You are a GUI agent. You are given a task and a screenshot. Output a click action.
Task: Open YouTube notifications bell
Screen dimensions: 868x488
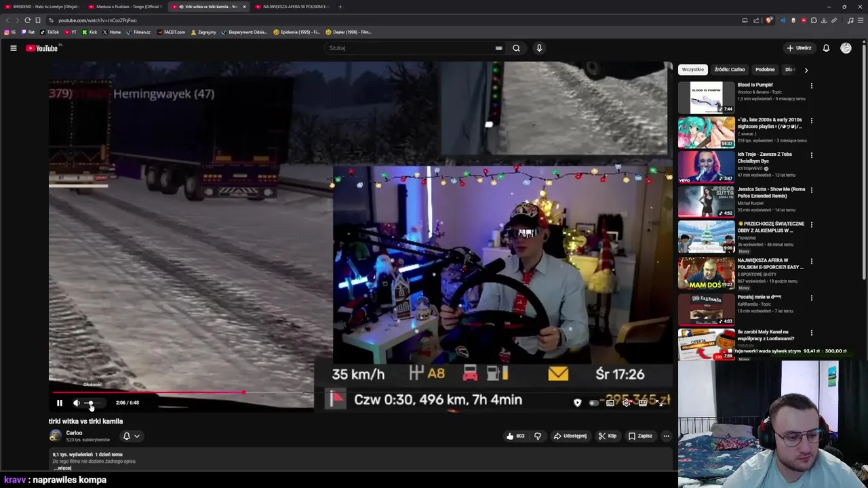click(x=826, y=48)
